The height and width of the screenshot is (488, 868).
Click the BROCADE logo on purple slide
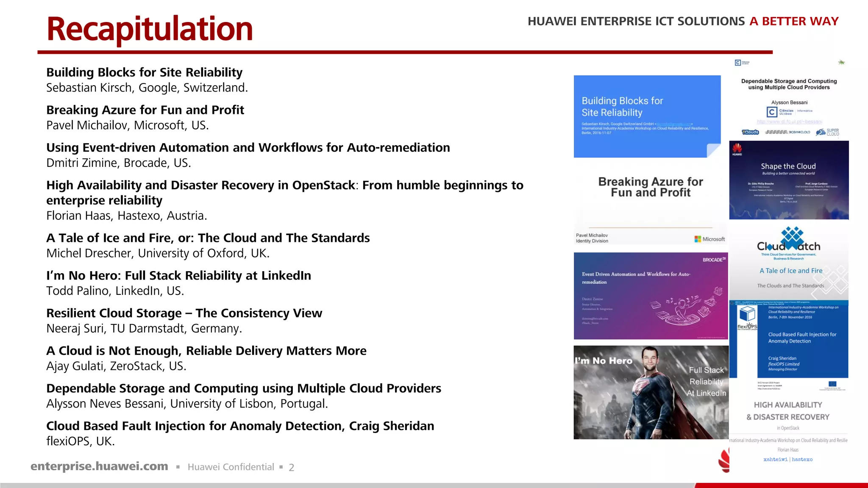click(714, 260)
